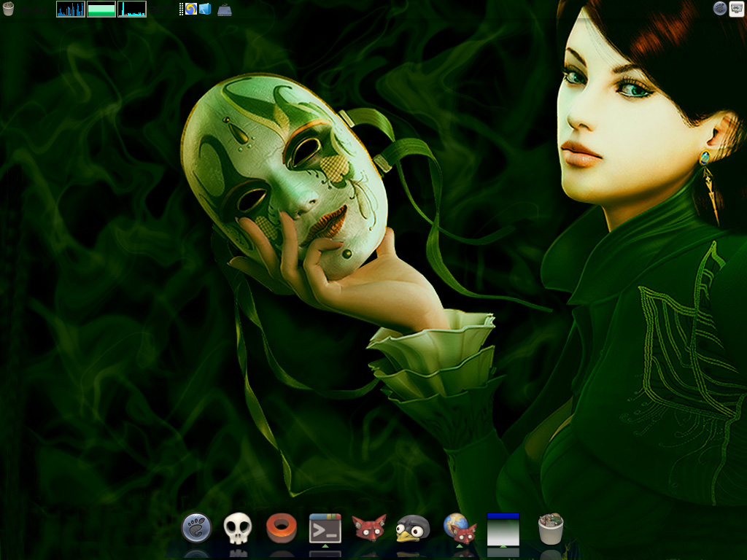Launch the white skull application in dock
747x560 pixels.
pos(238,528)
